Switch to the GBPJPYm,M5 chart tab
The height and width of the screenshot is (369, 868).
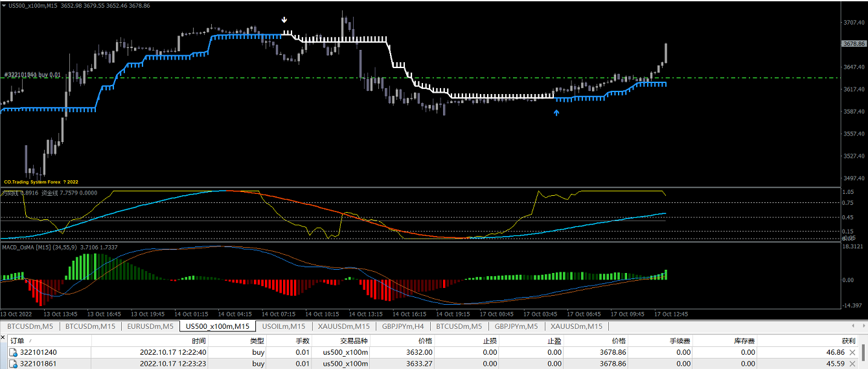pyautogui.click(x=515, y=326)
